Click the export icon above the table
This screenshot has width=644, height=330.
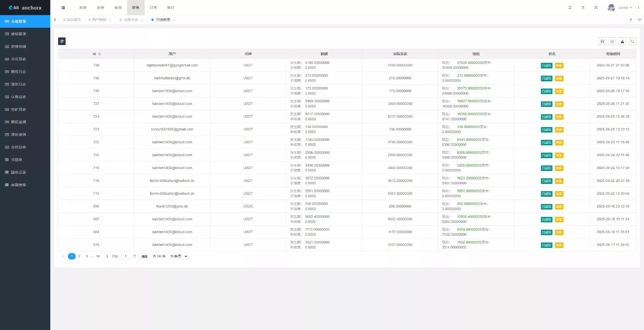point(622,41)
